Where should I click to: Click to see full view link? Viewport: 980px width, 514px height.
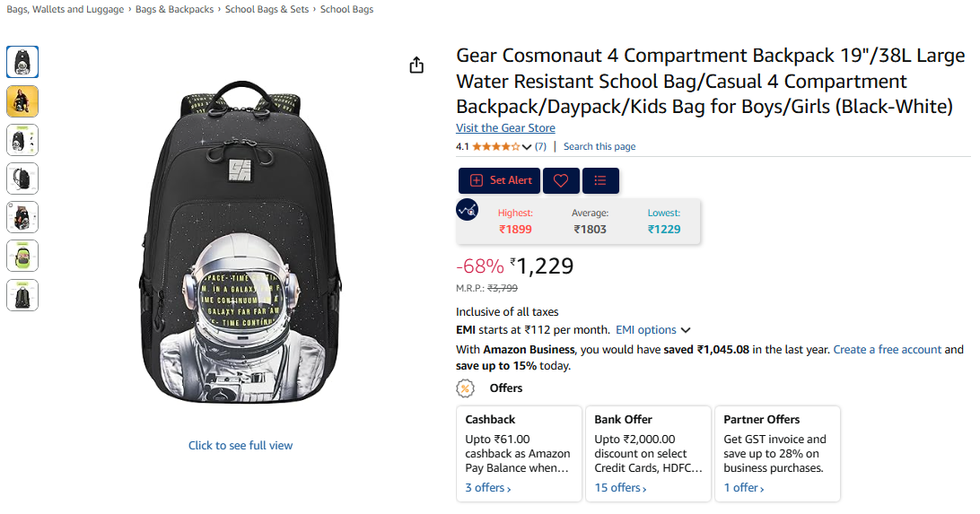tap(241, 446)
